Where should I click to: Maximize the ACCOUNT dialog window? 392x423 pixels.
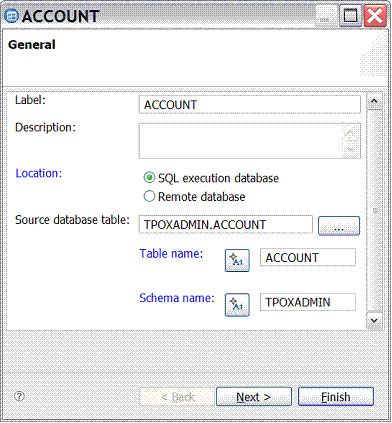click(350, 15)
